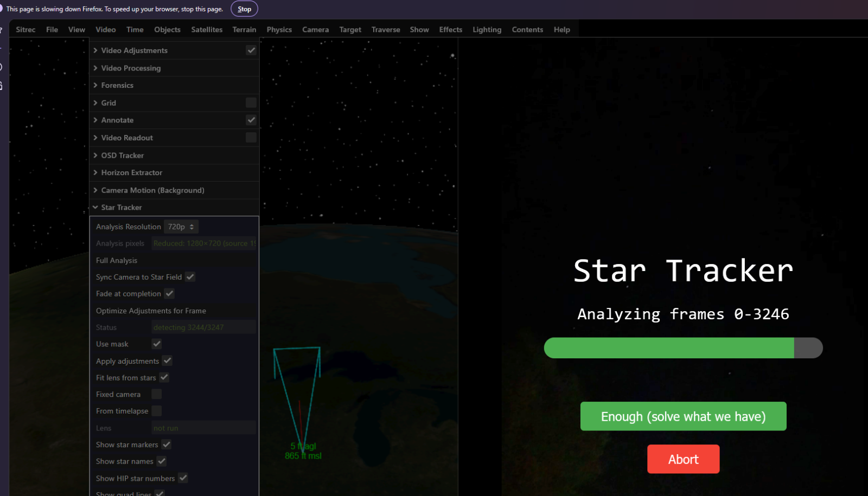Image resolution: width=868 pixels, height=496 pixels.
Task: Click the Lens field showing not run
Action: point(203,428)
